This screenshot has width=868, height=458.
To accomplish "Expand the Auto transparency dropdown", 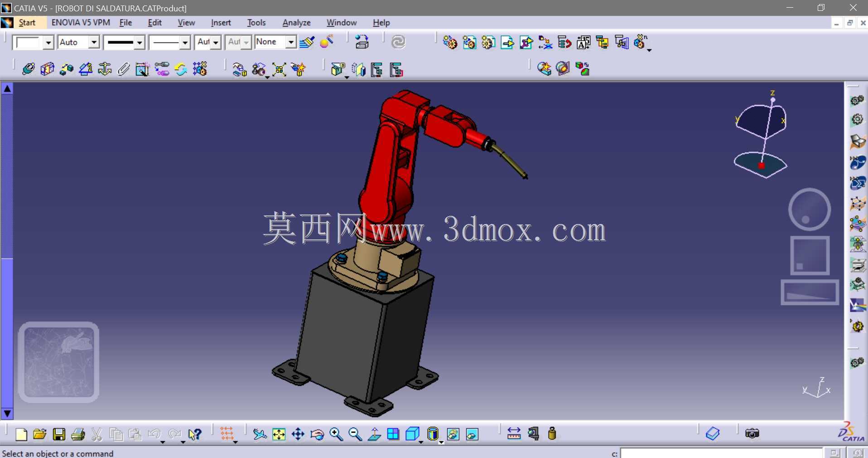I will 94,43.
